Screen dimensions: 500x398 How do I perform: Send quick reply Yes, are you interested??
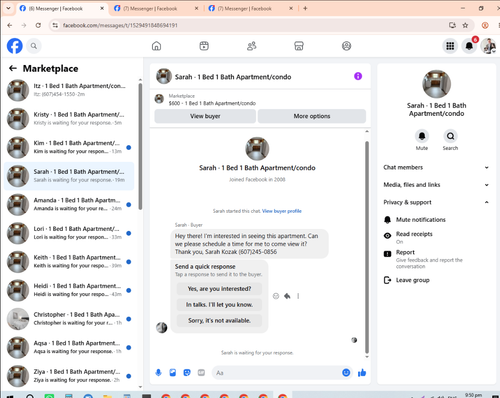[x=219, y=289]
